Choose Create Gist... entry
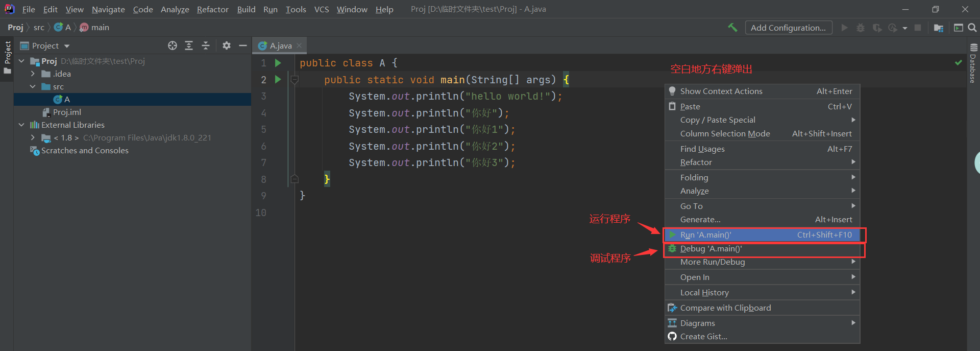980x351 pixels. (x=762, y=336)
